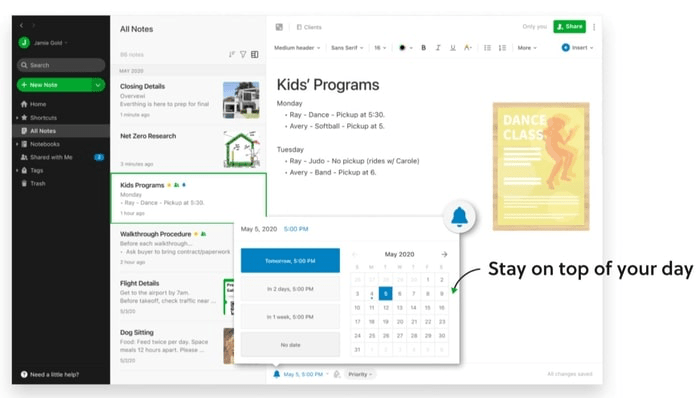
Task: Click the Underline formatting icon
Action: (453, 48)
